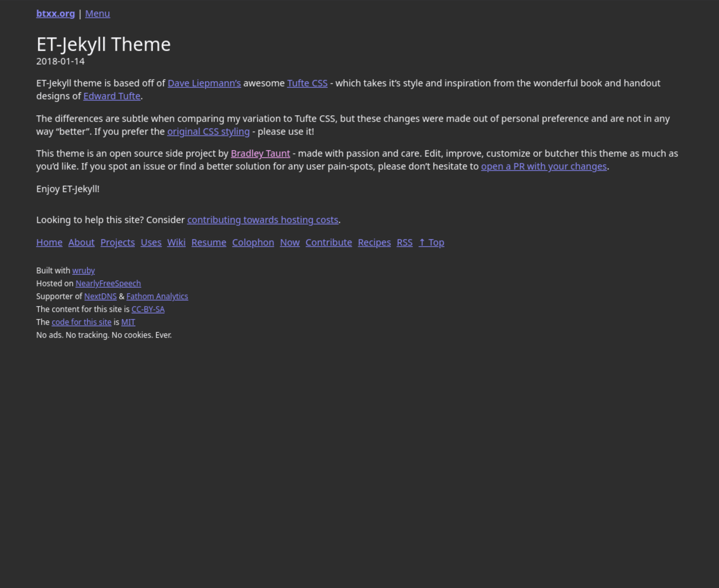Subscribe via the RSS link
Screen dimensions: 719x588
pos(404,242)
